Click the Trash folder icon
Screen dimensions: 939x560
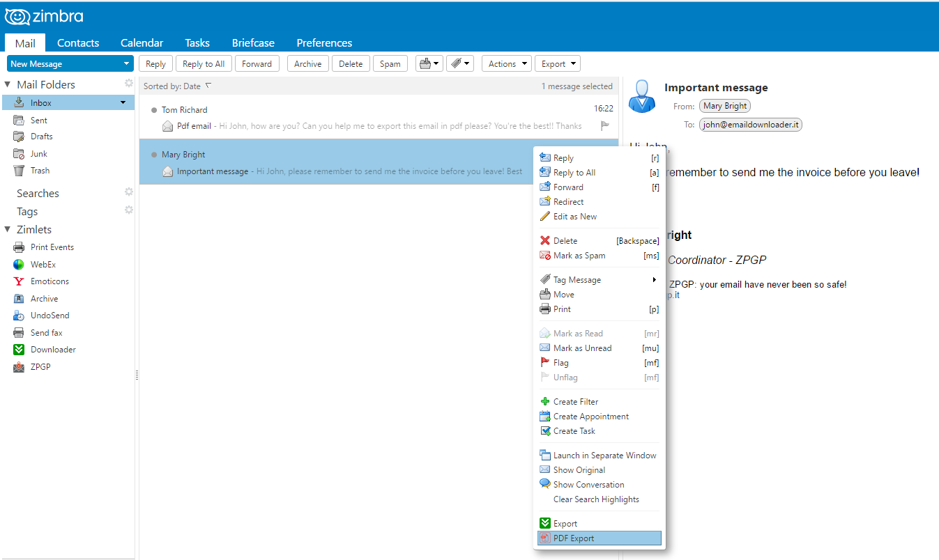19,171
